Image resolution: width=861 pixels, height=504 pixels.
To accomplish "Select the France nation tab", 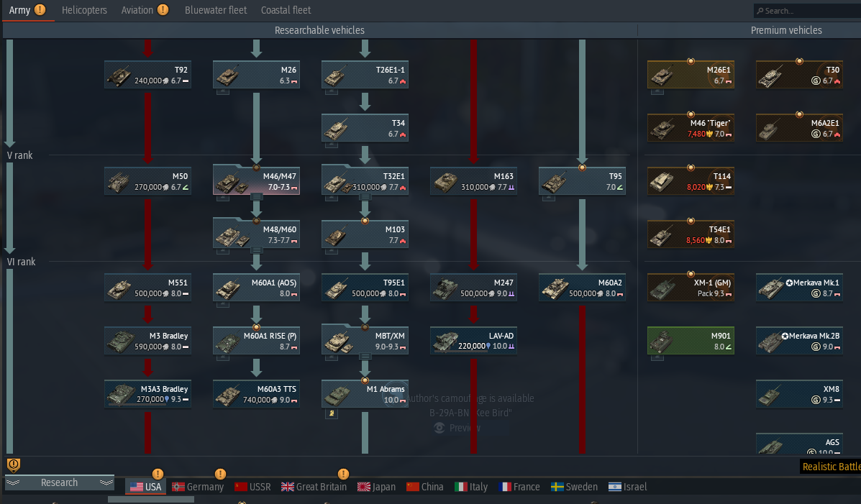I will coord(519,487).
